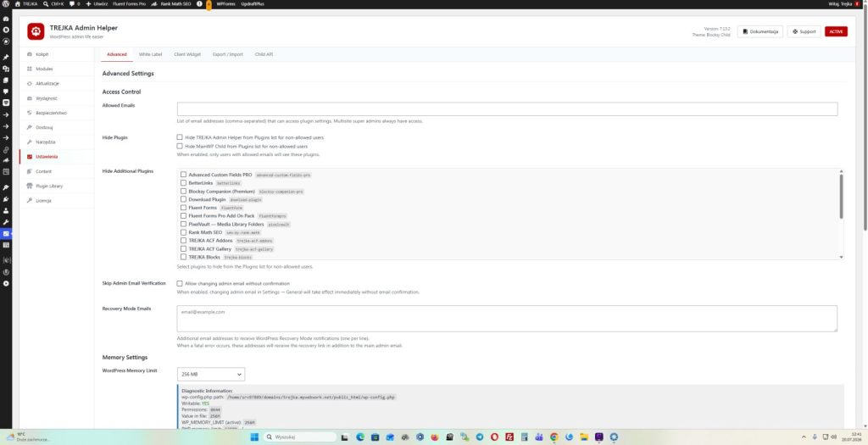
Task: Click the Dokumentacja button
Action: [x=760, y=31]
